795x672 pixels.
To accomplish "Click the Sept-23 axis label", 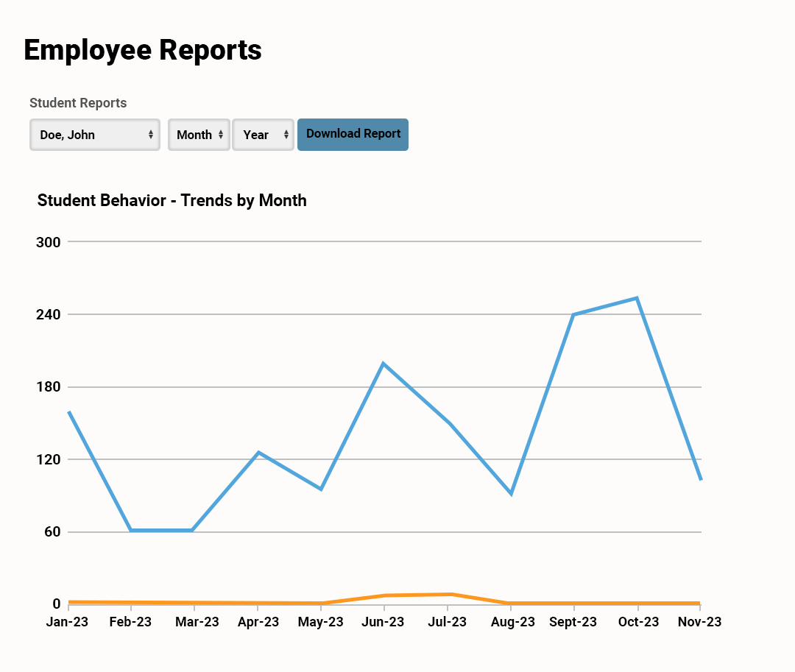I will [573, 622].
